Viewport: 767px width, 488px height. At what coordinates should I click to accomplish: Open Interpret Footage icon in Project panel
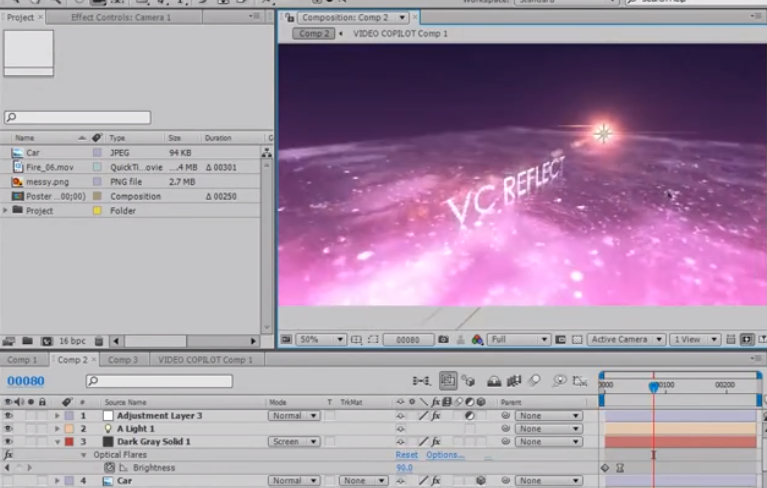click(9, 341)
